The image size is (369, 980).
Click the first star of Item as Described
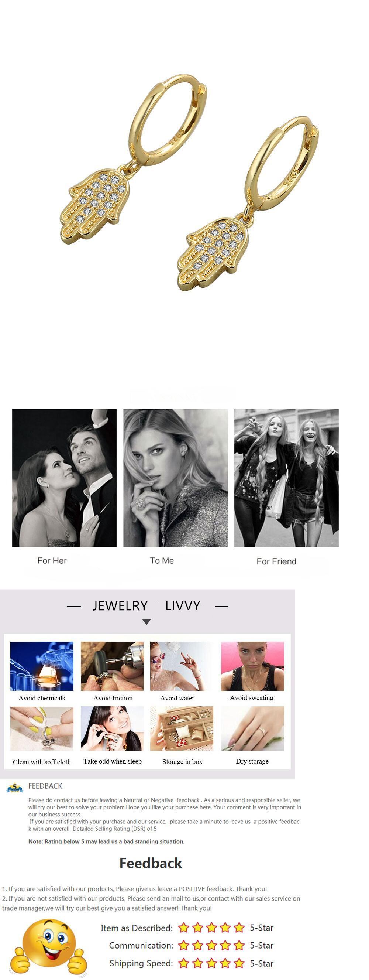click(184, 927)
